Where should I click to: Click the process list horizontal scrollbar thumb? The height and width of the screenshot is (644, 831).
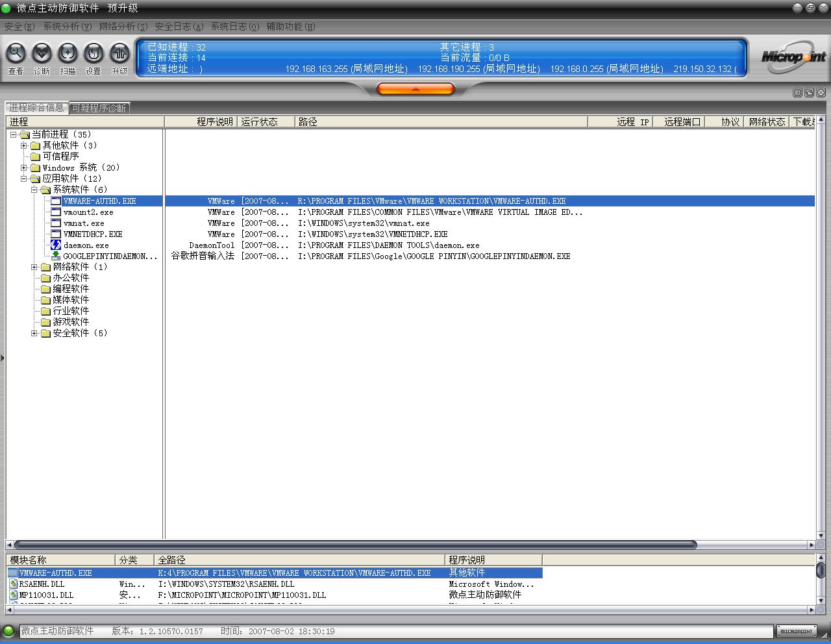[x=355, y=545]
